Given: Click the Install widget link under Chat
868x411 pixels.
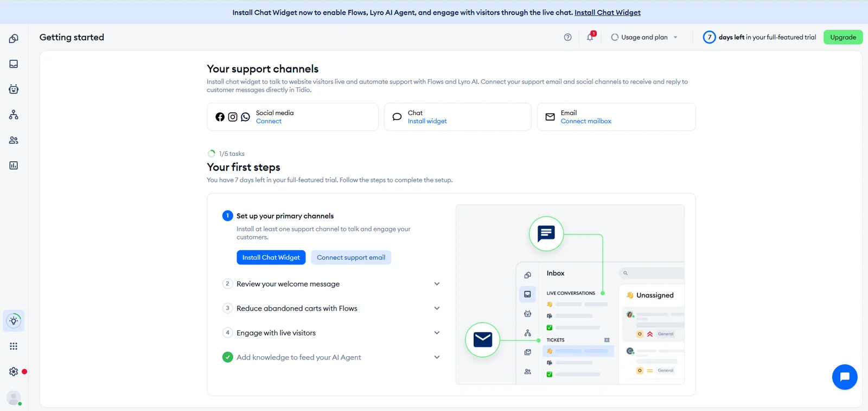Looking at the screenshot, I should 427,121.
